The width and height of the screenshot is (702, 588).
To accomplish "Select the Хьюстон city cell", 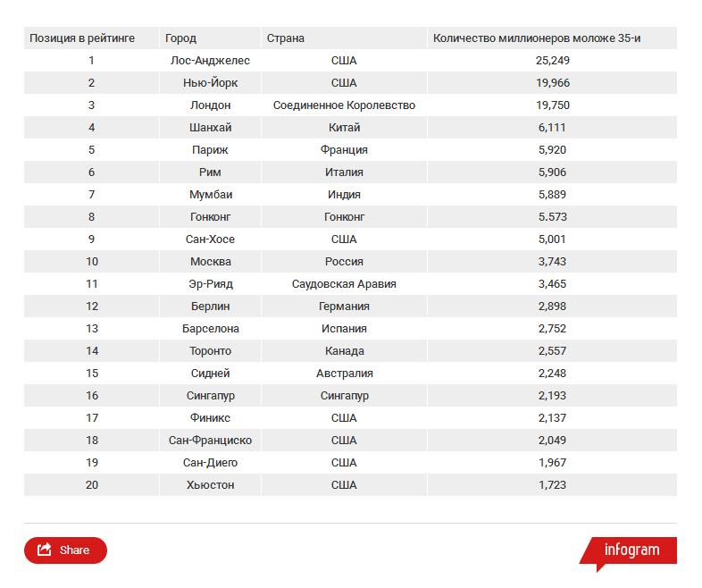I will (x=210, y=485).
